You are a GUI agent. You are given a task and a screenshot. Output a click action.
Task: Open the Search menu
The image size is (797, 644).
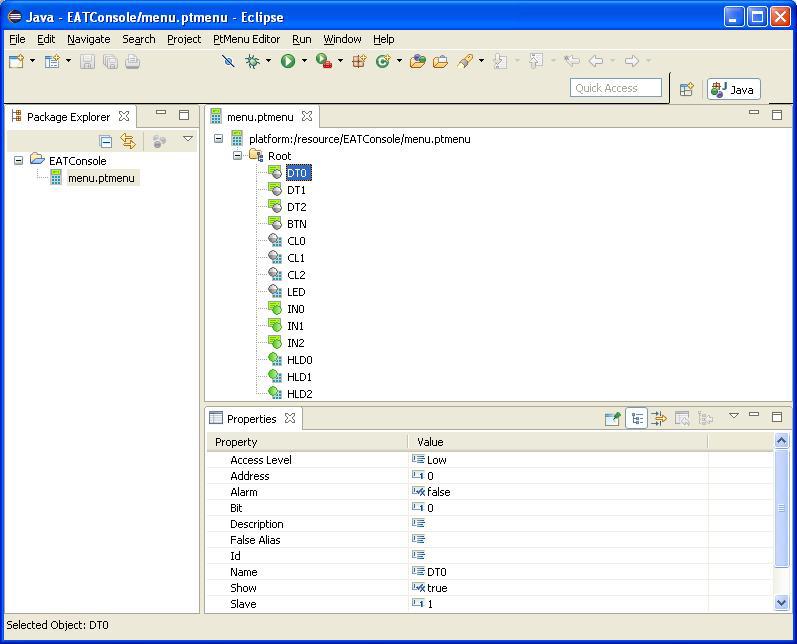click(x=138, y=39)
